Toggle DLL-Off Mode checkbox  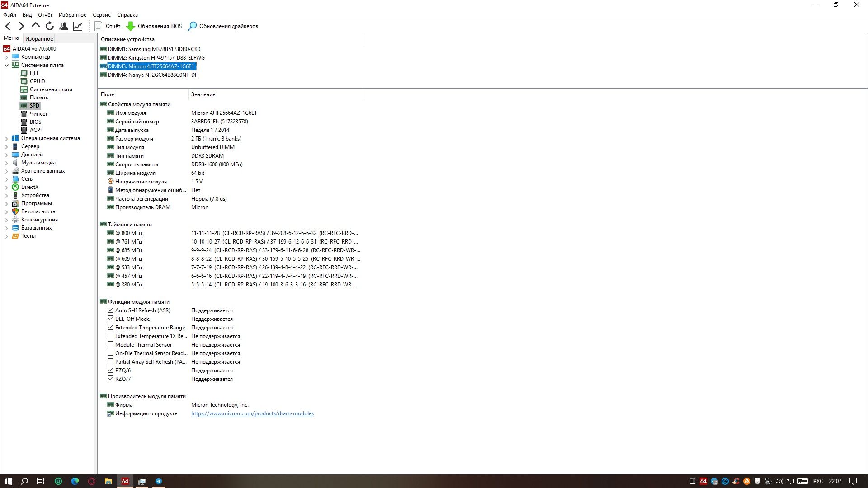click(110, 319)
